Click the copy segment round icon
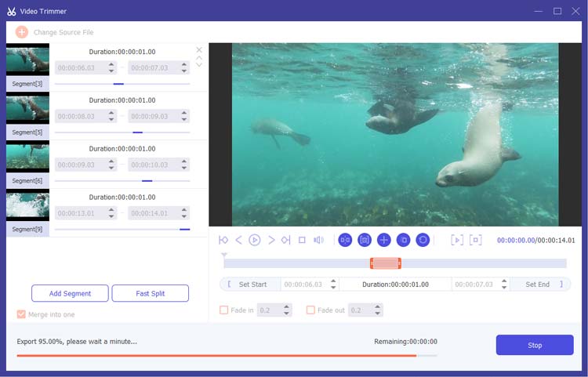Image resolution: width=588 pixels, height=377 pixels. tap(404, 240)
